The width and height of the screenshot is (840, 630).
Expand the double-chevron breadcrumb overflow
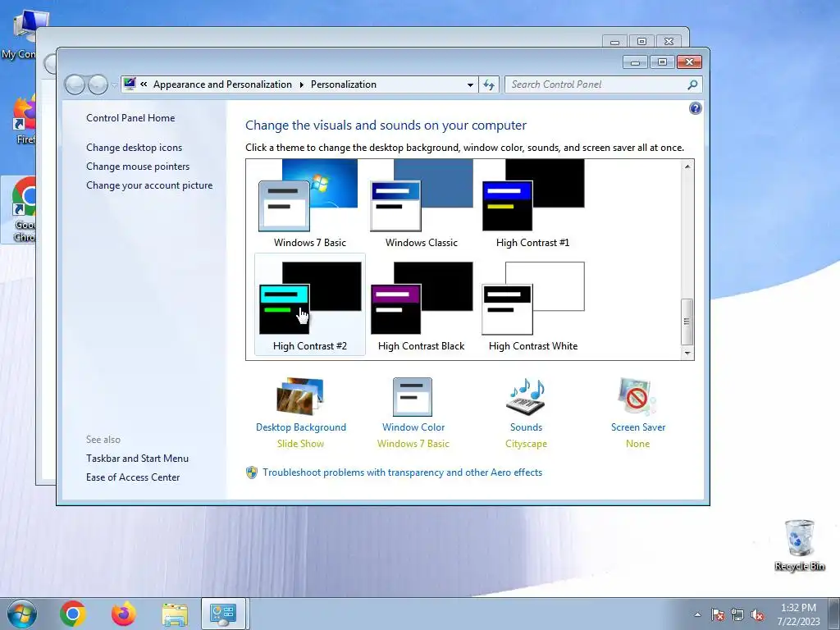[144, 84]
